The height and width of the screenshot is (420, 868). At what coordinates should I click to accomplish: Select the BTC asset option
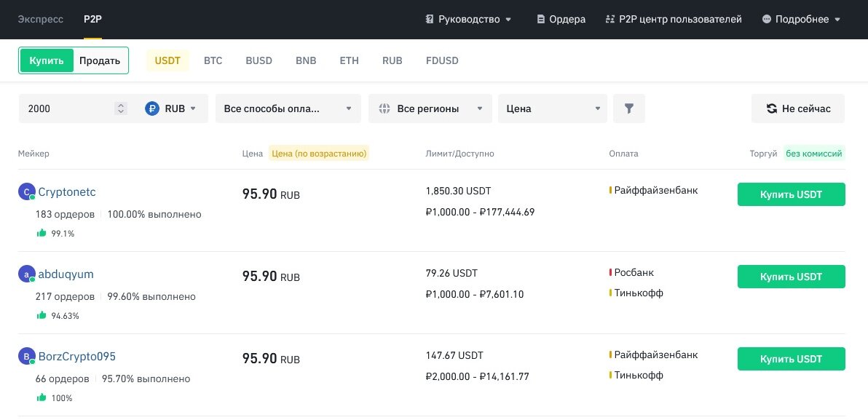213,60
